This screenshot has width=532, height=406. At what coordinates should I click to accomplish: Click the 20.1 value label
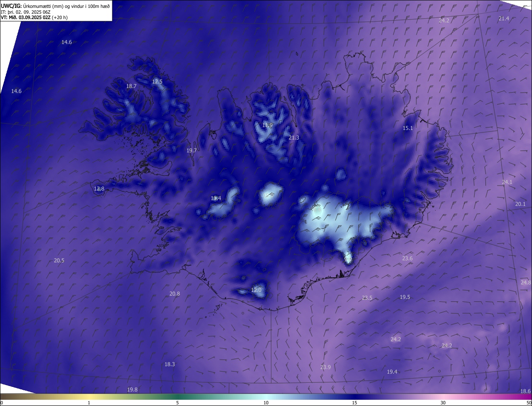pos(520,204)
